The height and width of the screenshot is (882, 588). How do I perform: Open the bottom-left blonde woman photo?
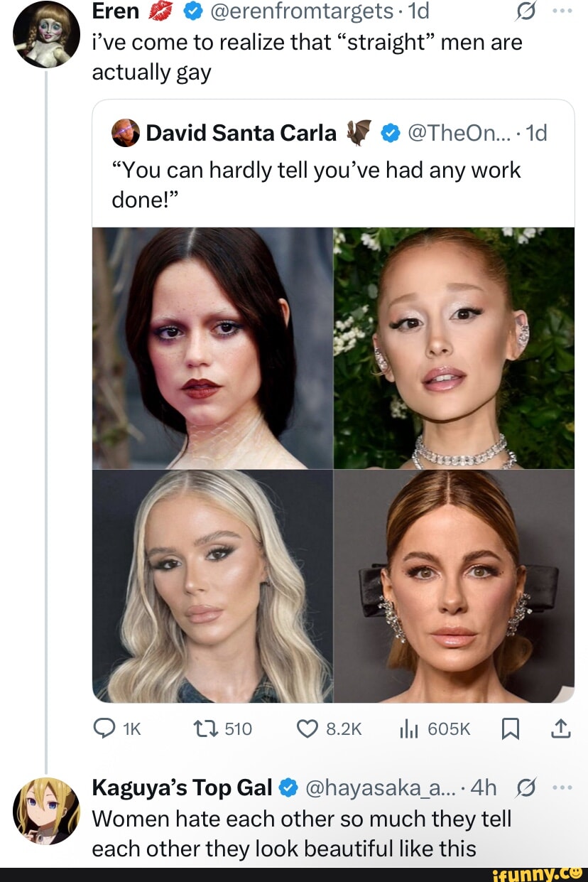tap(212, 586)
